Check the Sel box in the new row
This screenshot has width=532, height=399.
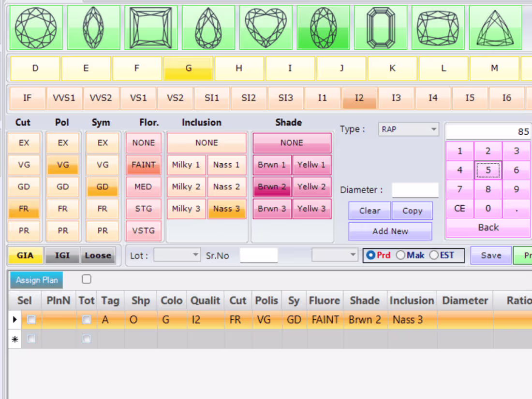tap(31, 339)
